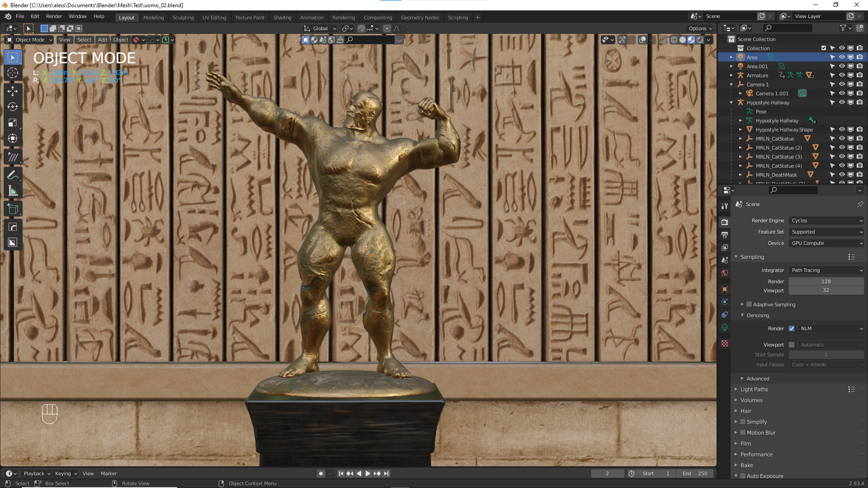Image resolution: width=868 pixels, height=488 pixels.
Task: Hide Camera 1 in viewport
Action: pos(842,84)
